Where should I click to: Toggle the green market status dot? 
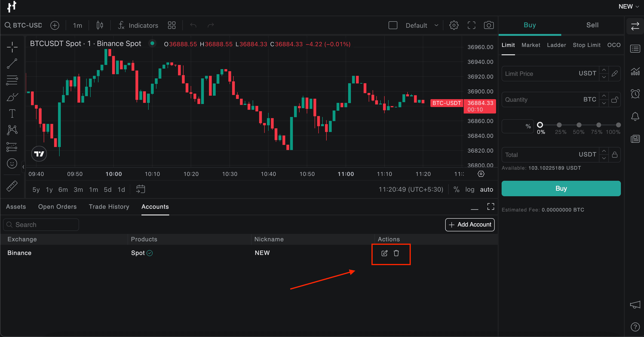152,43
